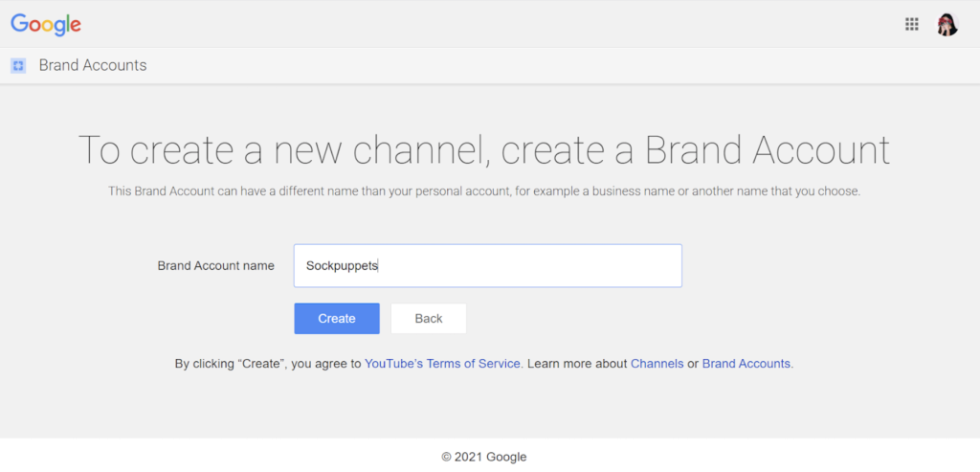Open the Brand Accounts link below buttons
The image size is (980, 472).
click(x=746, y=364)
